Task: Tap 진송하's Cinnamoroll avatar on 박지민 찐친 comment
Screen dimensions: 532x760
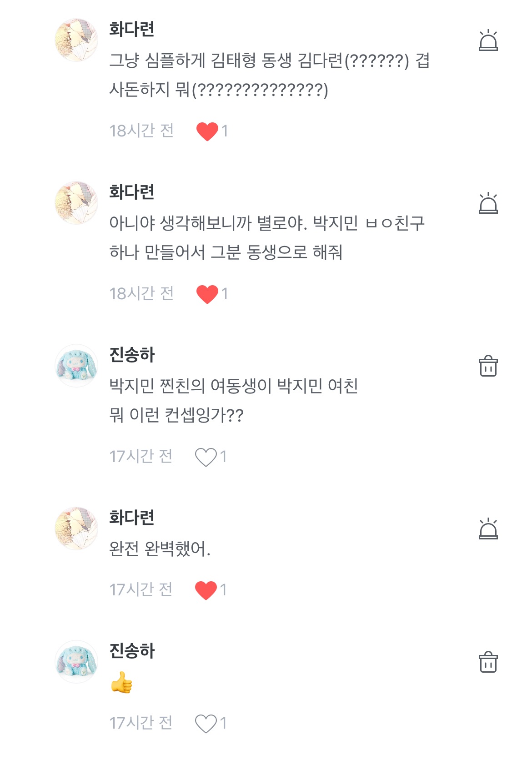Action: 76,366
